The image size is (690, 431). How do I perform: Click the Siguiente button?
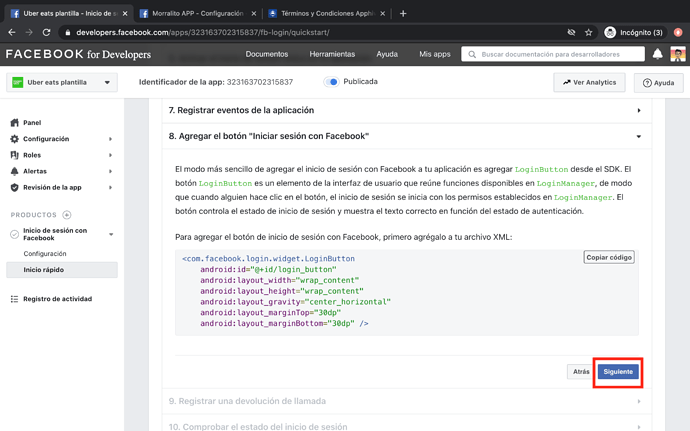tap(618, 372)
